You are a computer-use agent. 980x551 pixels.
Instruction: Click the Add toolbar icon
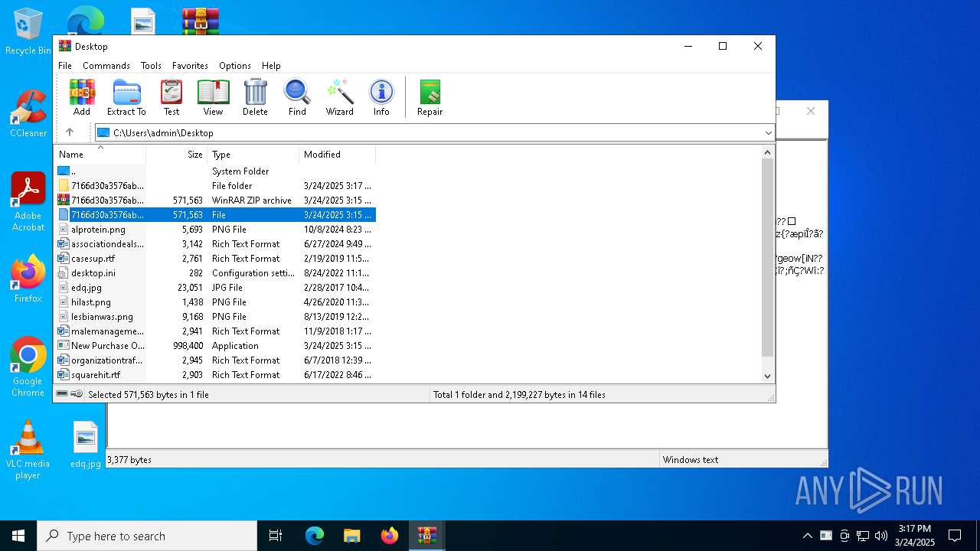(x=82, y=97)
